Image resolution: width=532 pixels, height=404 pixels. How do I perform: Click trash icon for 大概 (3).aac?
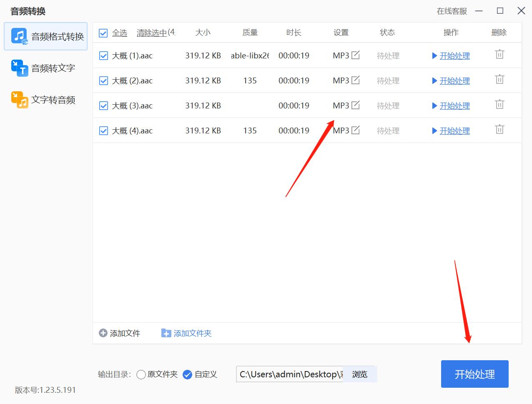pos(499,105)
